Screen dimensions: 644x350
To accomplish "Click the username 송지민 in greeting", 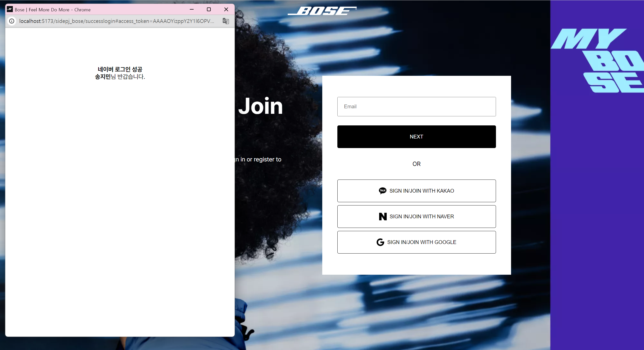I will click(x=103, y=77).
